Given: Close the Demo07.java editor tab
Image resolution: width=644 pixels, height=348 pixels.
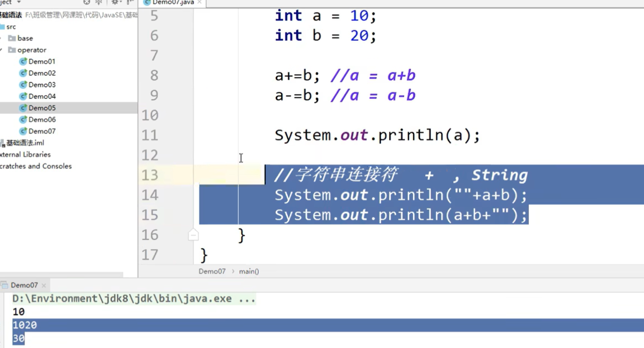Looking at the screenshot, I should click(200, 2).
